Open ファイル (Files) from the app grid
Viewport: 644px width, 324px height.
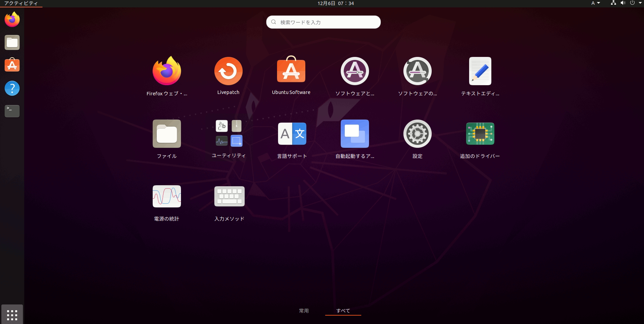click(x=167, y=134)
